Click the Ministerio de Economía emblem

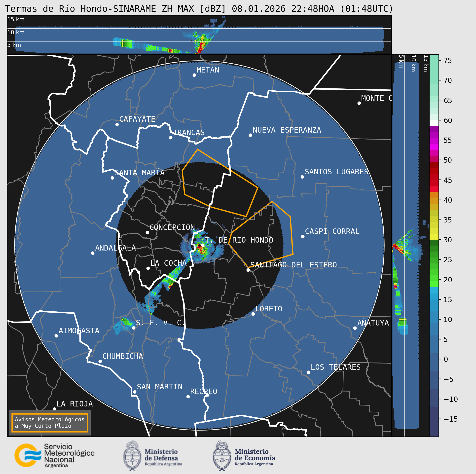(x=222, y=456)
